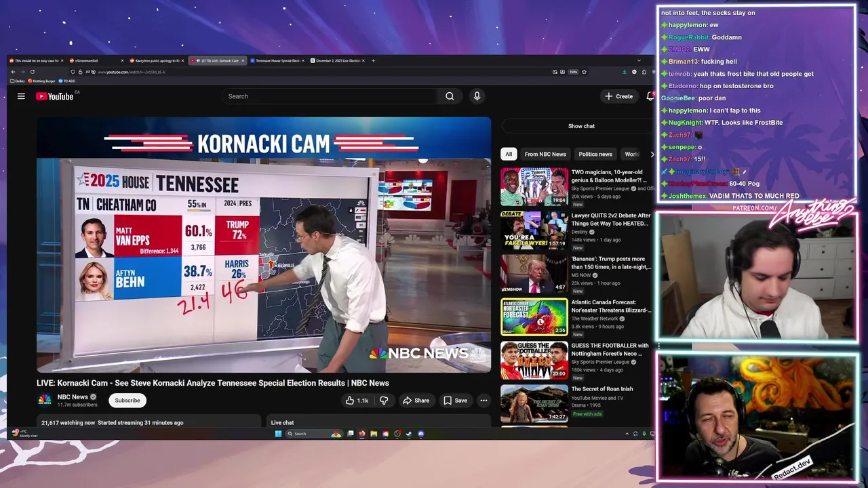The image size is (868, 488).
Task: Reload the current page
Action: coord(32,72)
